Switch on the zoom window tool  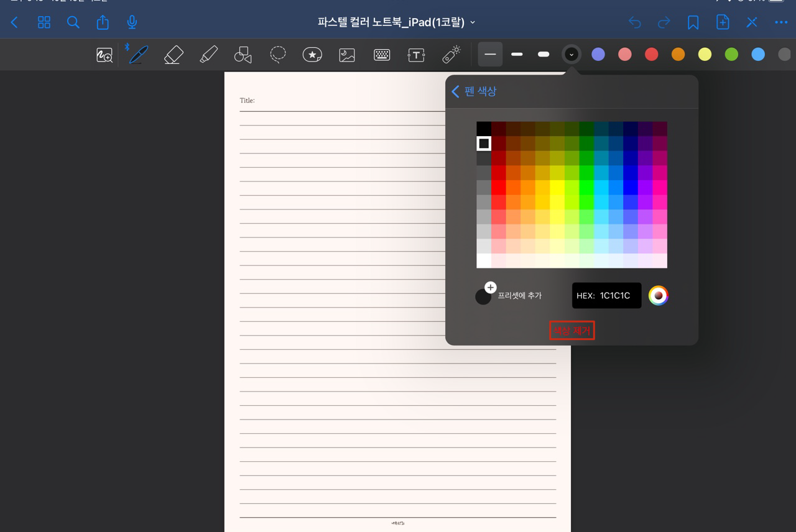pyautogui.click(x=104, y=55)
